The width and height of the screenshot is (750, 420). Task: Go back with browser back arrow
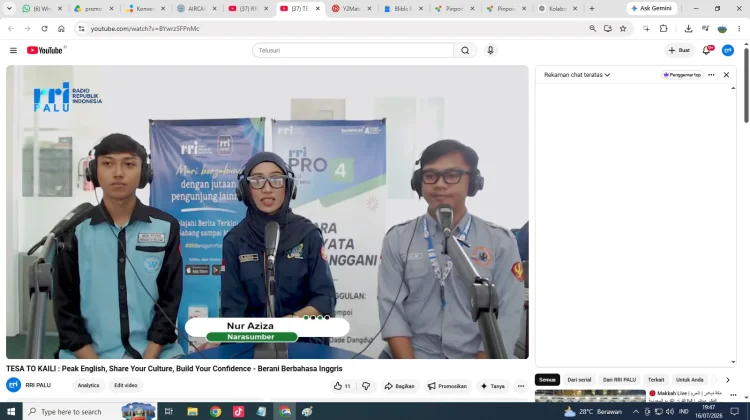point(11,29)
